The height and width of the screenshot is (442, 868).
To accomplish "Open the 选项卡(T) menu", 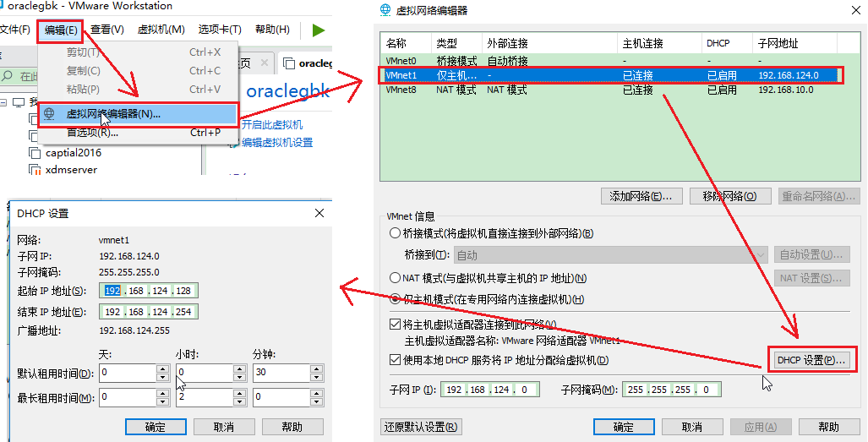I will point(220,30).
